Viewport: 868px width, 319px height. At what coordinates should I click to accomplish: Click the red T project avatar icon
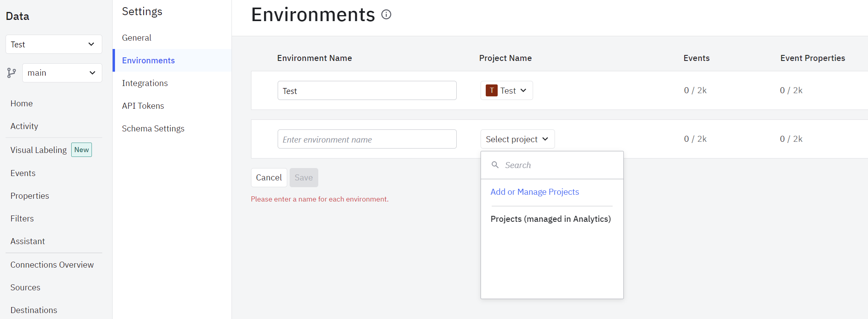(492, 90)
